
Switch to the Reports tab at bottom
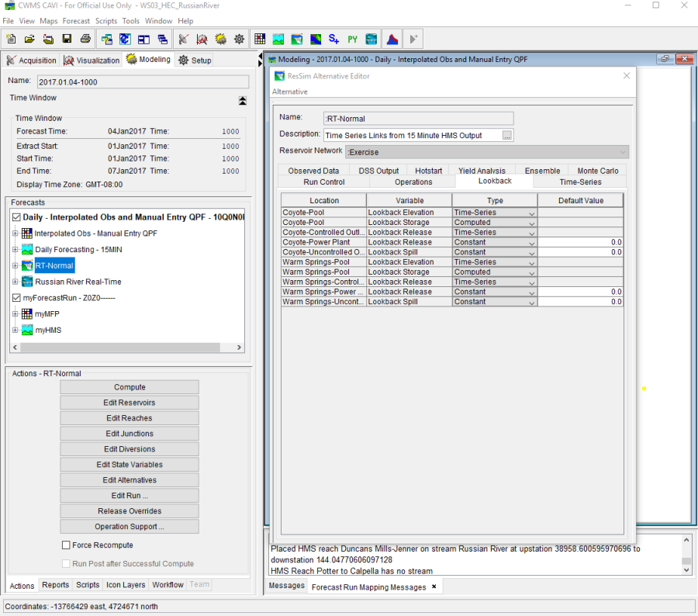55,584
